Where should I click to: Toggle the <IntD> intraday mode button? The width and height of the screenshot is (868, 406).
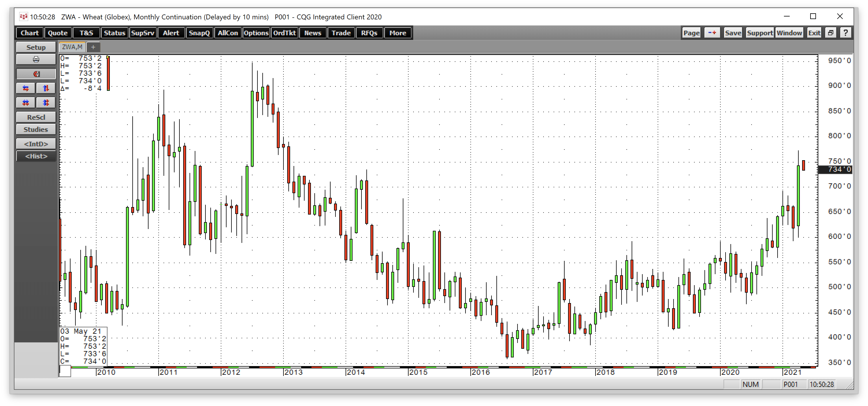(x=36, y=144)
